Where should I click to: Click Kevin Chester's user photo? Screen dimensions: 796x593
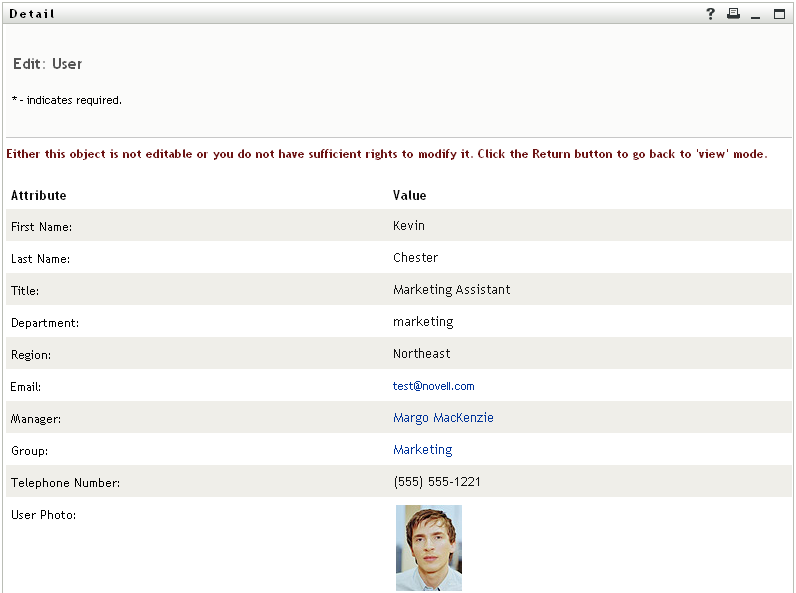(428, 547)
